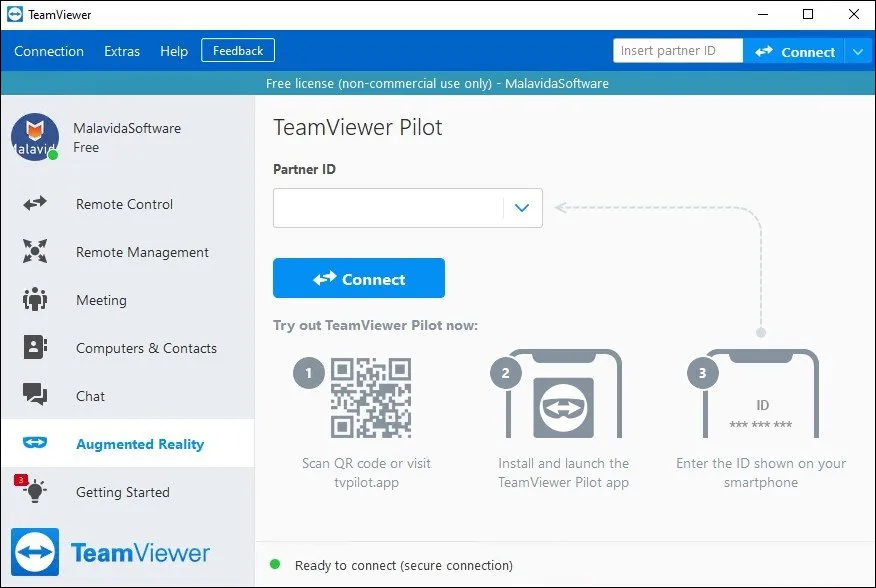Focus the Partner ID text box
Viewport: 876px width, 588px height.
[x=388, y=208]
